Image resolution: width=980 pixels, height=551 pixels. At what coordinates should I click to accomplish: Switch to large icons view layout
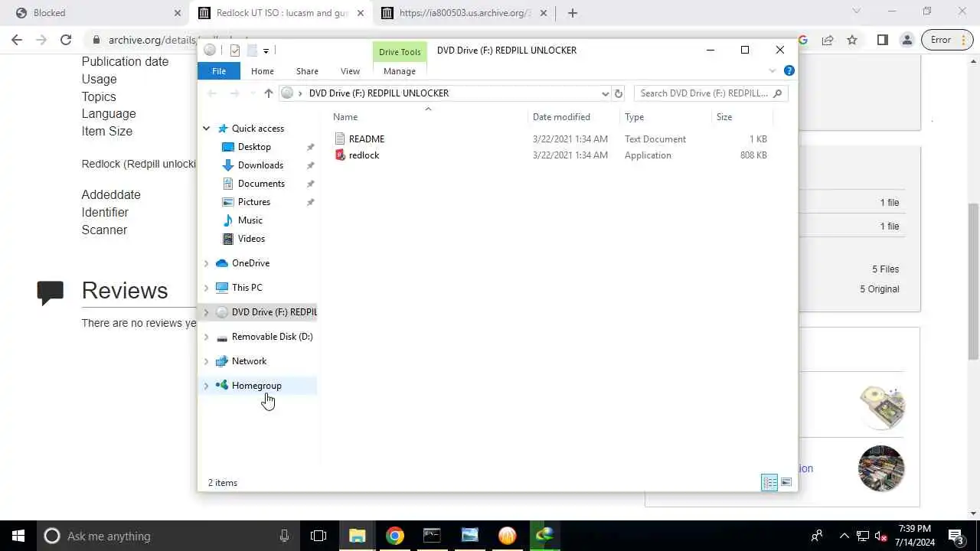pyautogui.click(x=786, y=482)
